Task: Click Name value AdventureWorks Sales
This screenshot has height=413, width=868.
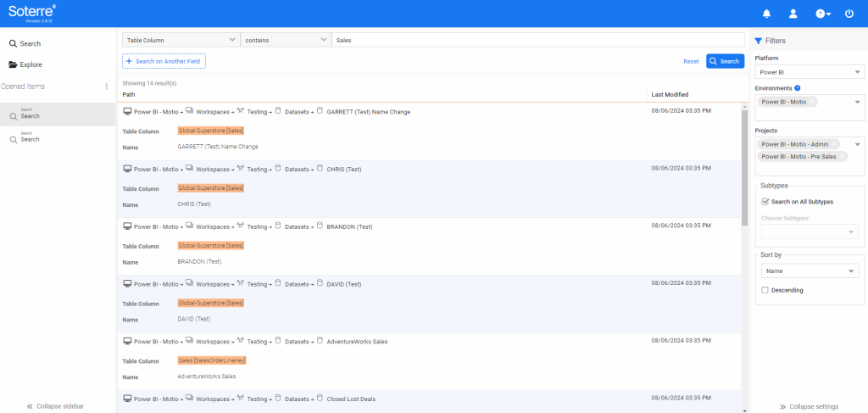Action: [x=207, y=377]
